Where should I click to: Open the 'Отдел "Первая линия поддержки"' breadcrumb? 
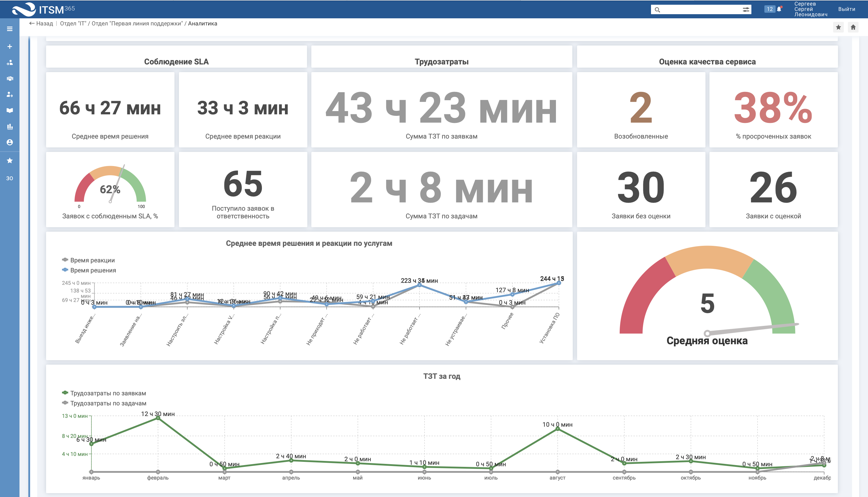137,24
